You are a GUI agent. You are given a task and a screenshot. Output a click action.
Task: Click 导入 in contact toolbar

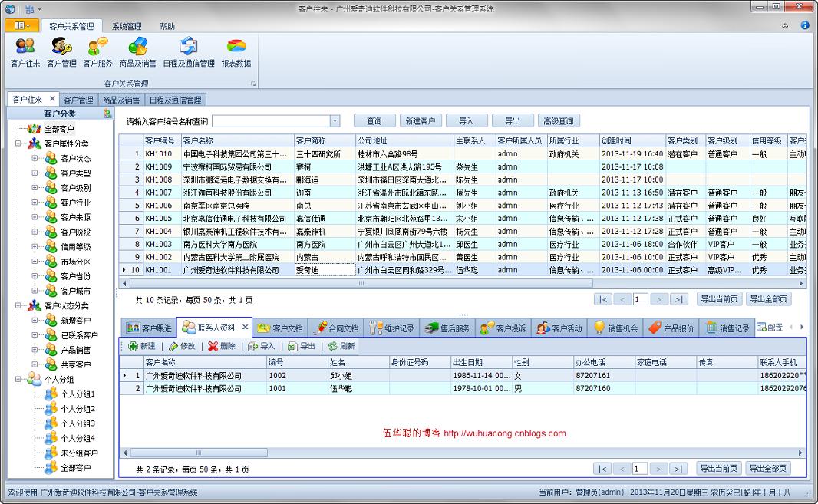262,346
